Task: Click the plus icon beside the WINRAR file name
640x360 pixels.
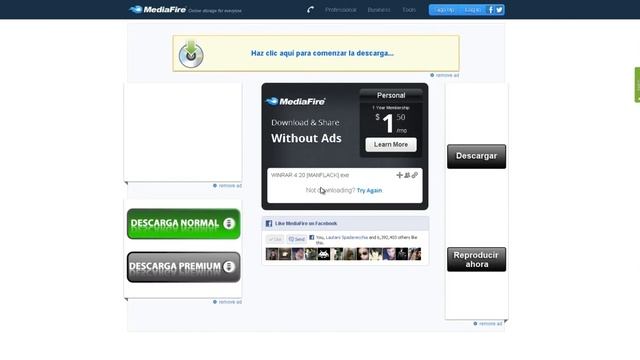Action: (x=399, y=175)
